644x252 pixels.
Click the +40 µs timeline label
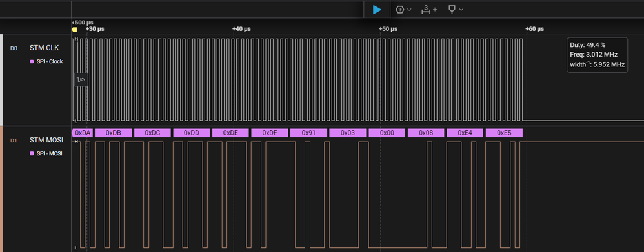pyautogui.click(x=241, y=29)
